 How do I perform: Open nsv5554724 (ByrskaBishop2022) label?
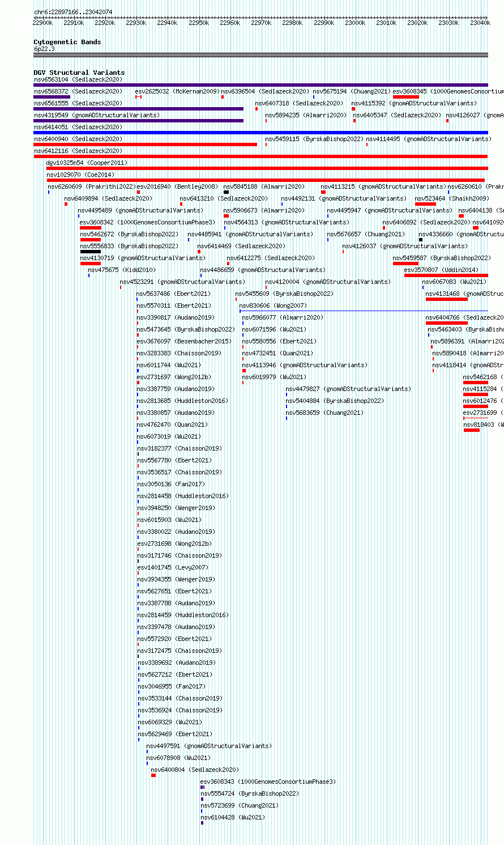[250, 793]
